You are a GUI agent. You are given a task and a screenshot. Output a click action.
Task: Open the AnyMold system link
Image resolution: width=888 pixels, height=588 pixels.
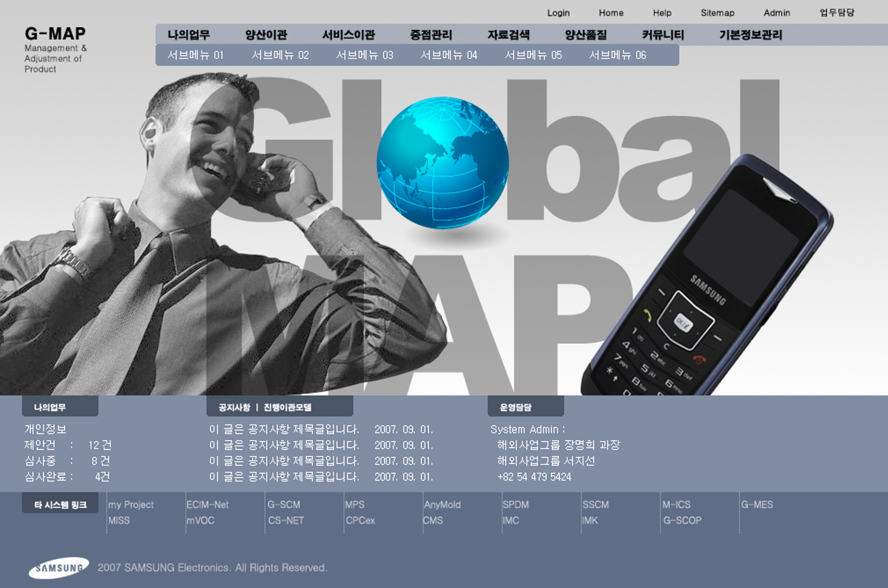(x=442, y=505)
